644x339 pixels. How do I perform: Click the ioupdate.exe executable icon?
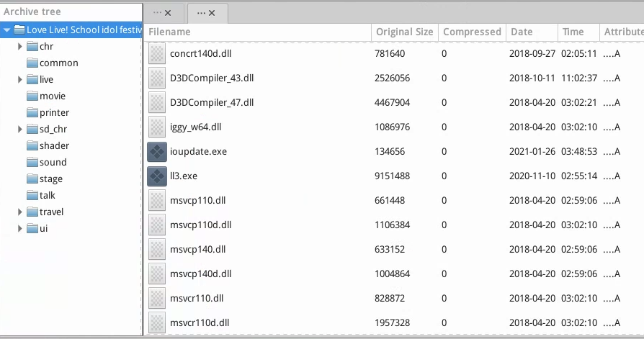[x=157, y=152]
